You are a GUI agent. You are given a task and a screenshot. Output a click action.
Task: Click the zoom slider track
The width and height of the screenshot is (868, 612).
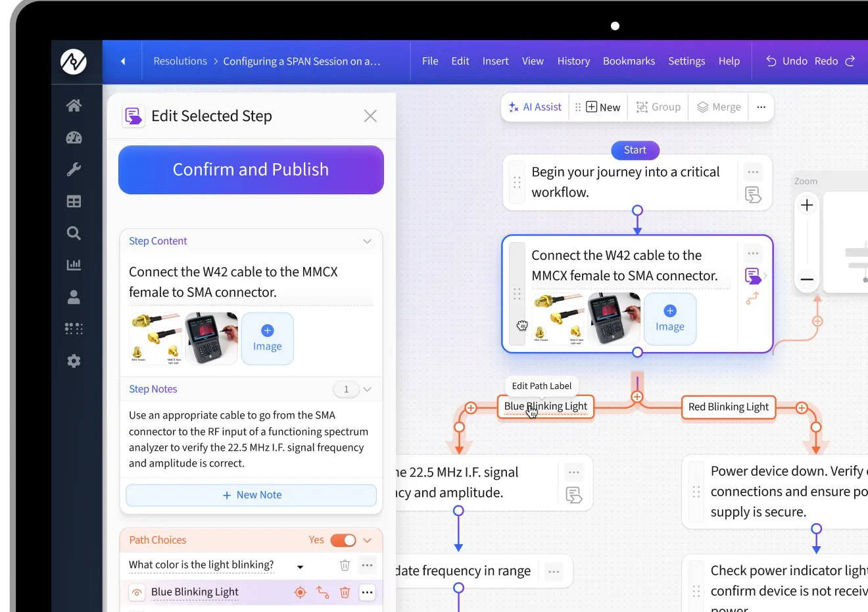[807, 242]
